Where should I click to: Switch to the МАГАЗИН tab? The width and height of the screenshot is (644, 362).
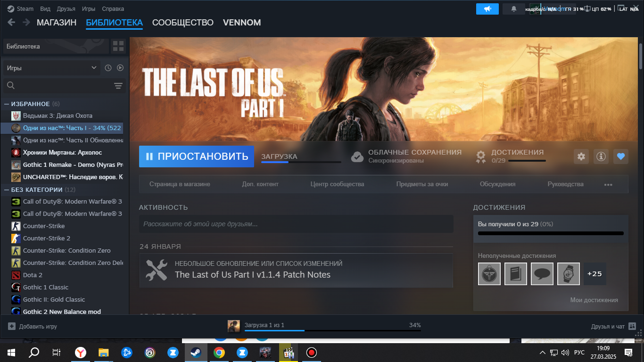[x=57, y=22]
